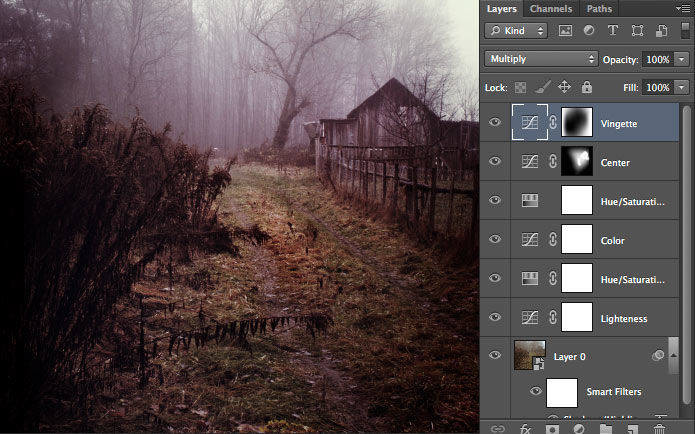Select the Vingette layer mask thumbnail
The height and width of the screenshot is (434, 695).
click(577, 122)
